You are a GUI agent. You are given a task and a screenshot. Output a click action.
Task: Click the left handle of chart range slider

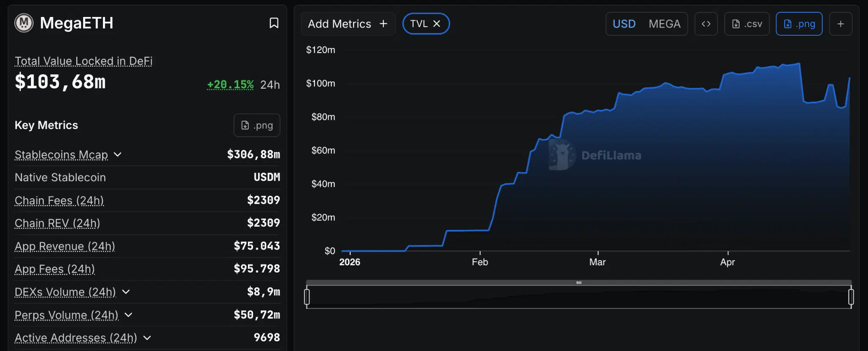pos(307,297)
